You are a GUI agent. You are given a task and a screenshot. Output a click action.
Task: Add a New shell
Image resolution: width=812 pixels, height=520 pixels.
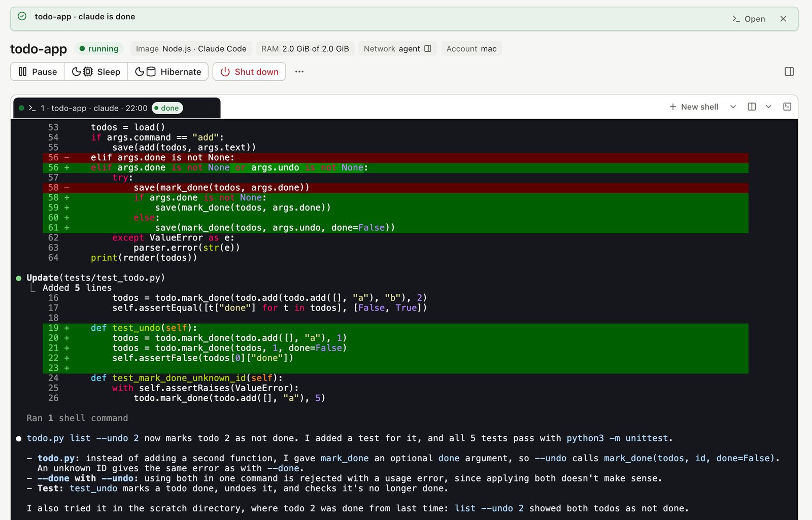[694, 107]
